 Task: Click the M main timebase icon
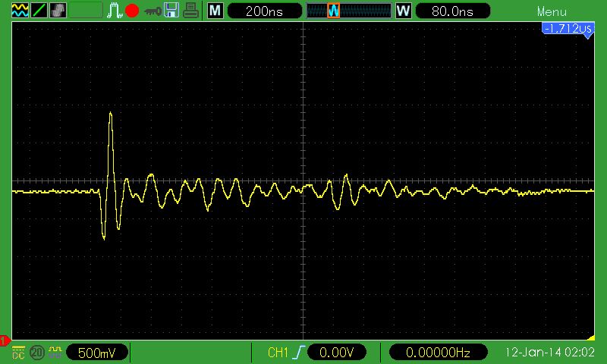point(215,11)
